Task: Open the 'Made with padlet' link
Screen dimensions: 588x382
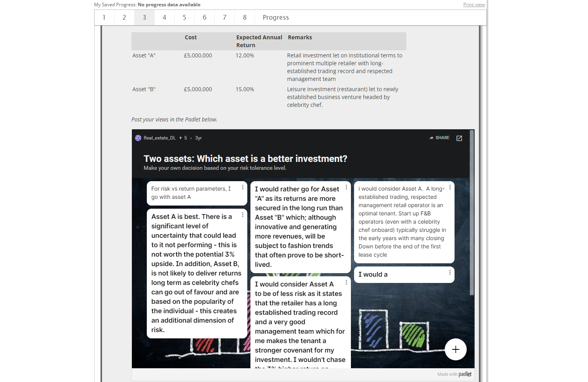Action: point(454,374)
